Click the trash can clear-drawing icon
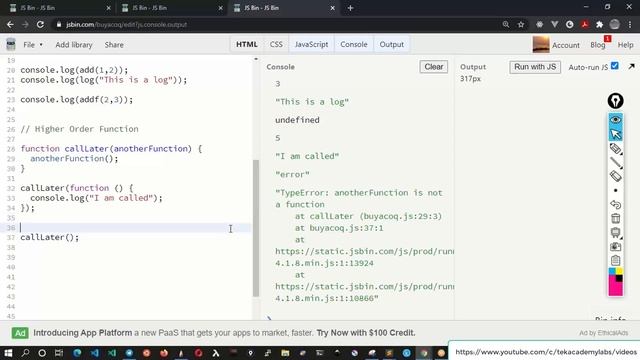 (x=616, y=218)
